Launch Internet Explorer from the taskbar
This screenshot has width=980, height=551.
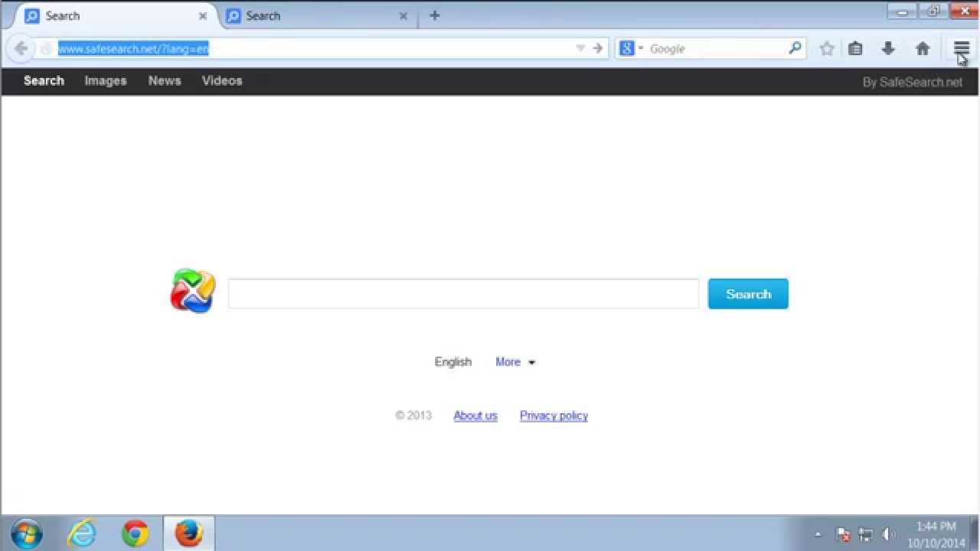point(82,533)
